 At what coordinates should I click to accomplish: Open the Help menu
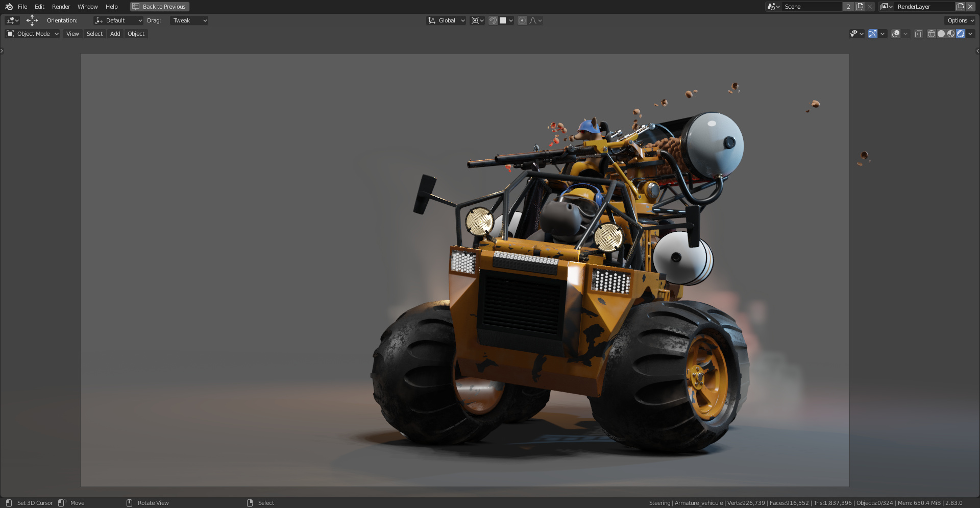pos(111,7)
